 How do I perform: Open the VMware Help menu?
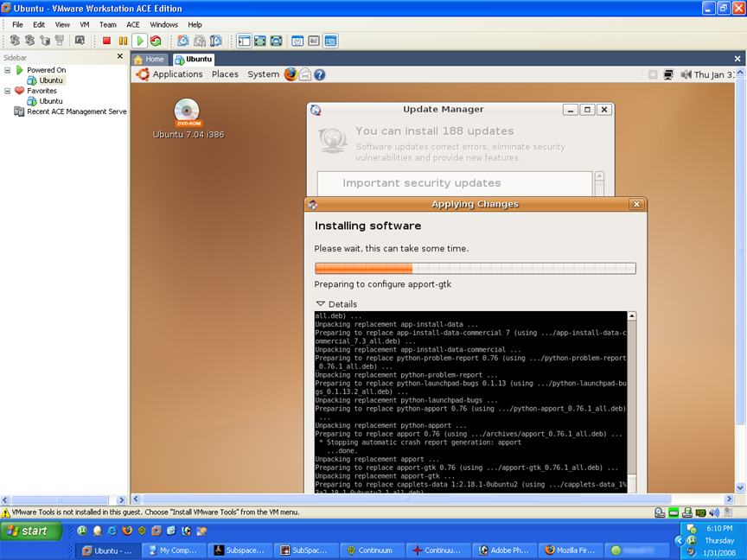click(195, 25)
